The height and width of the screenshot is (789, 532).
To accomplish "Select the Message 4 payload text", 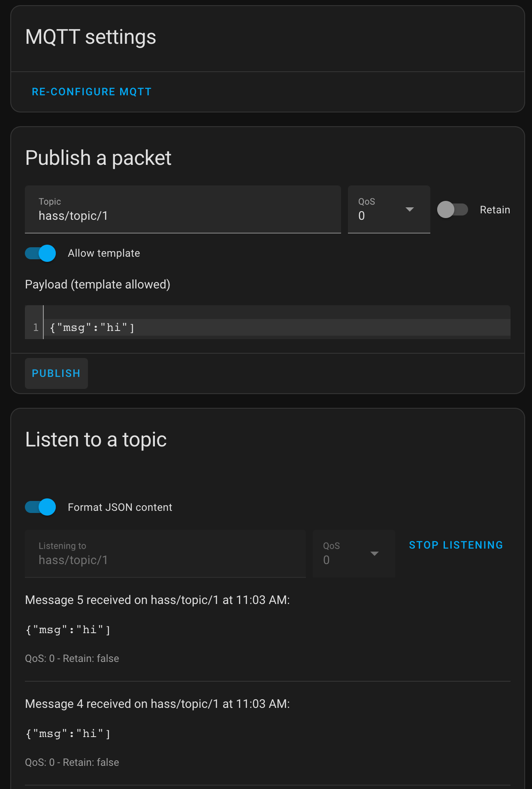I will pyautogui.click(x=68, y=733).
